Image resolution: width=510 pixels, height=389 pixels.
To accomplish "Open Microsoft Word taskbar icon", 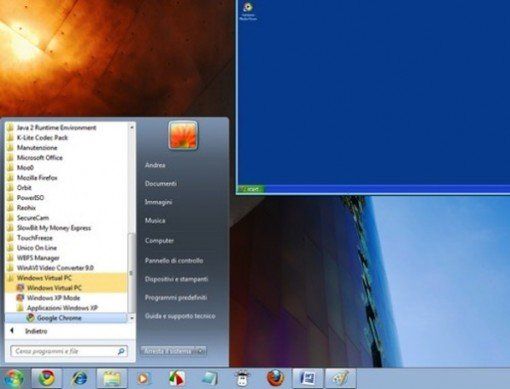I will 308,378.
